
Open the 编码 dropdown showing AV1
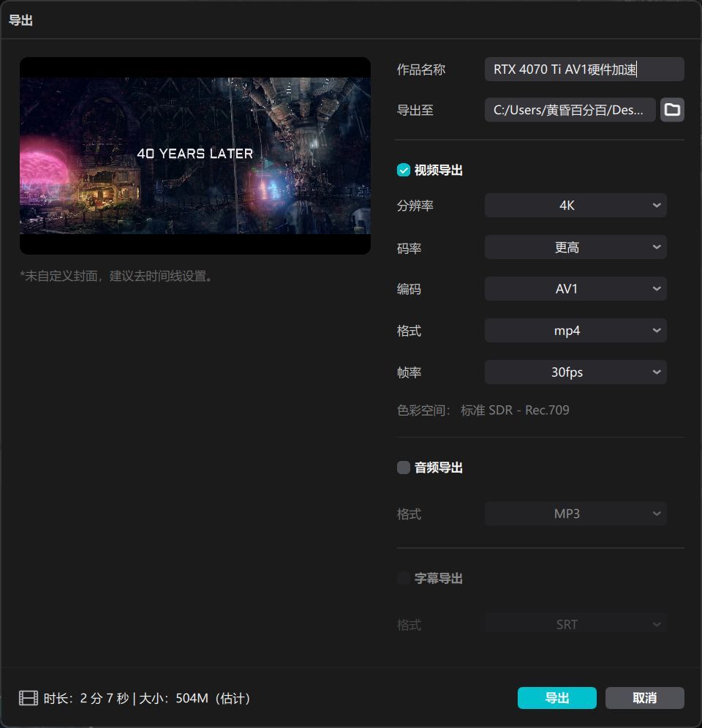[x=575, y=289]
